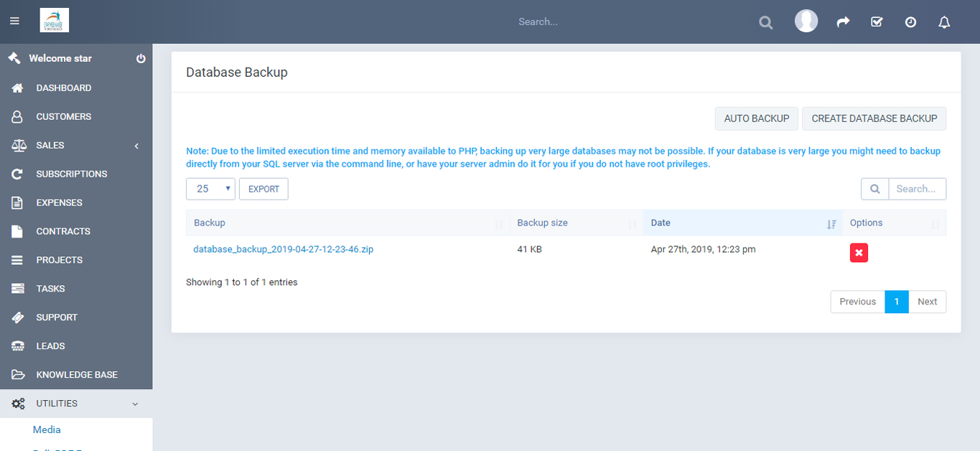Open the notifications bell
The image size is (980, 451).
pyautogui.click(x=944, y=22)
